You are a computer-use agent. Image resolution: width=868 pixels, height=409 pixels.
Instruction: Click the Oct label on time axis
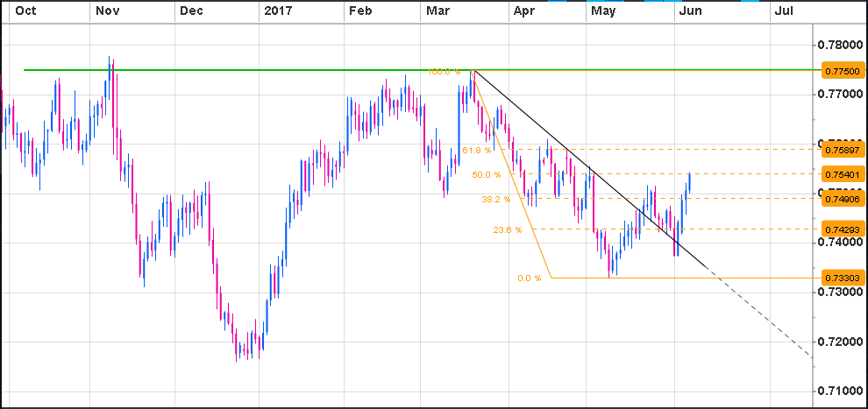click(26, 11)
